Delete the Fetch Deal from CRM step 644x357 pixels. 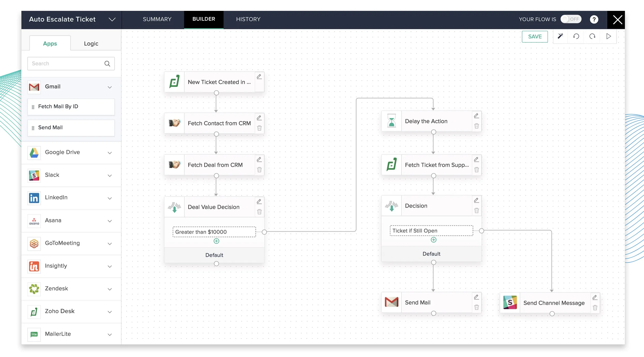(259, 170)
